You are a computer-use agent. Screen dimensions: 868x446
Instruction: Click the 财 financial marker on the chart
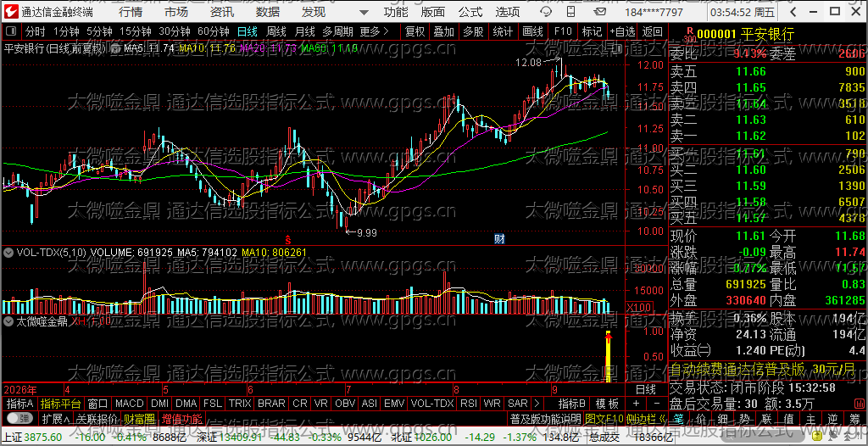click(x=499, y=239)
